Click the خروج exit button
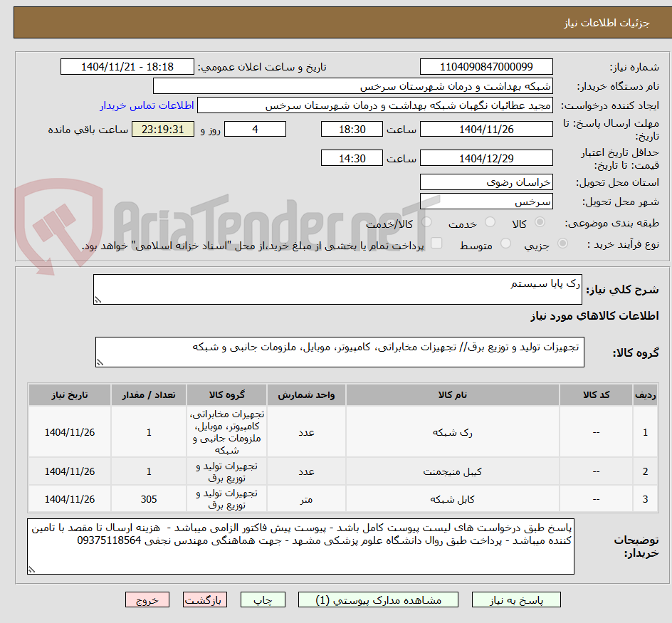The height and width of the screenshot is (623, 672). [x=147, y=600]
